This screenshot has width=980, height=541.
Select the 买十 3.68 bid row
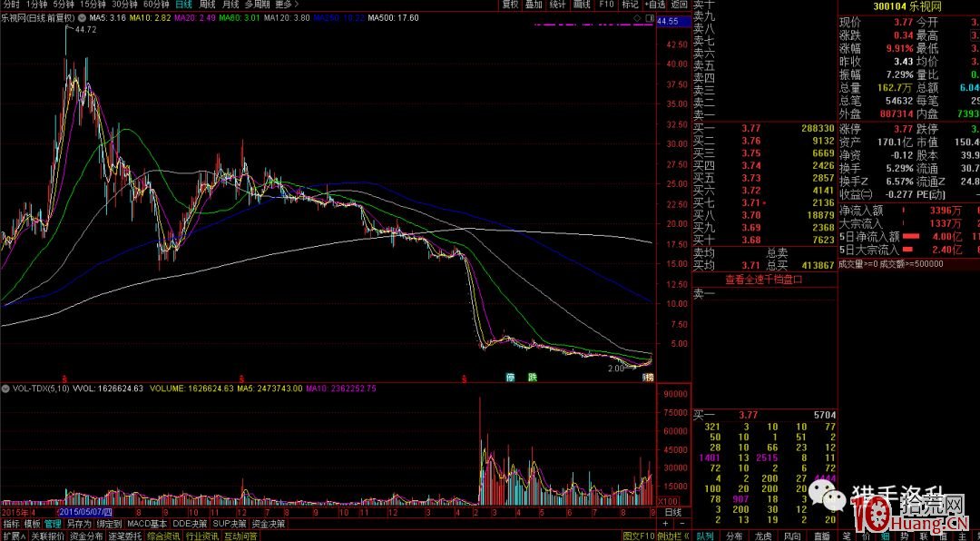pyautogui.click(x=764, y=240)
